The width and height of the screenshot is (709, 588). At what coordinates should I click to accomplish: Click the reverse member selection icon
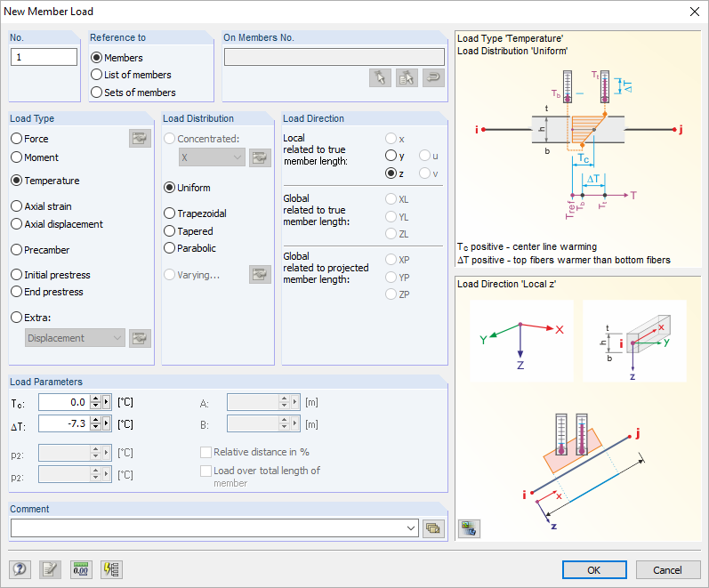pyautogui.click(x=433, y=77)
